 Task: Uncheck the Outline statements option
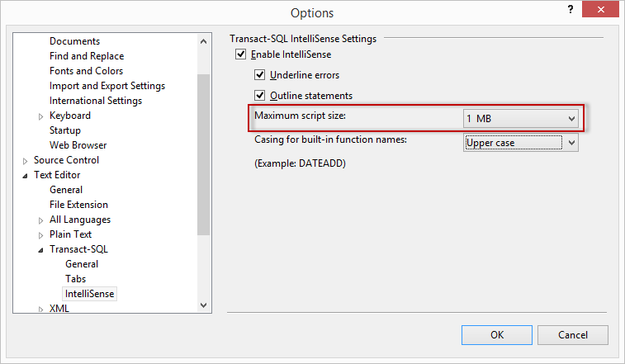pyautogui.click(x=259, y=96)
